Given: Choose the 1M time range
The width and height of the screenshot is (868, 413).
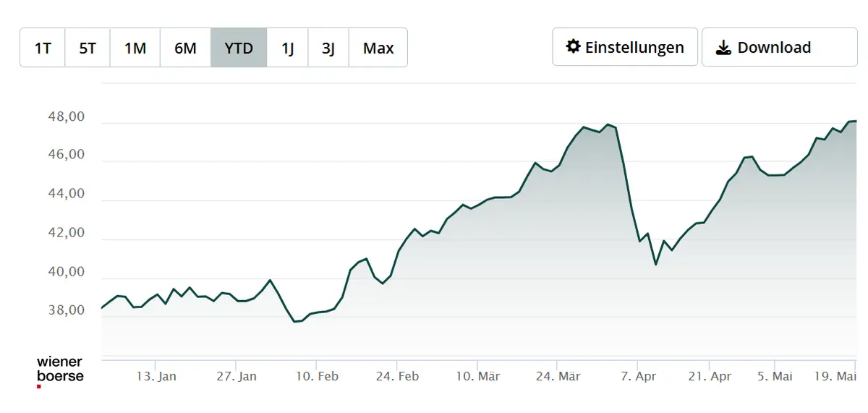Looking at the screenshot, I should [x=135, y=48].
